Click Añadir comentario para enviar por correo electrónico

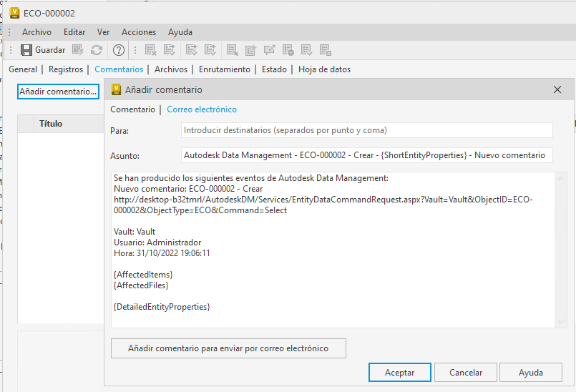tap(228, 348)
